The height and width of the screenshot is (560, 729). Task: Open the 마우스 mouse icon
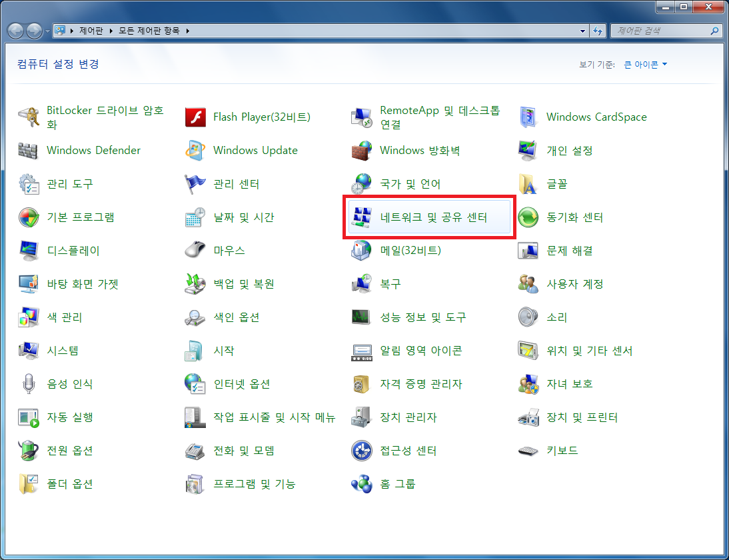point(195,251)
